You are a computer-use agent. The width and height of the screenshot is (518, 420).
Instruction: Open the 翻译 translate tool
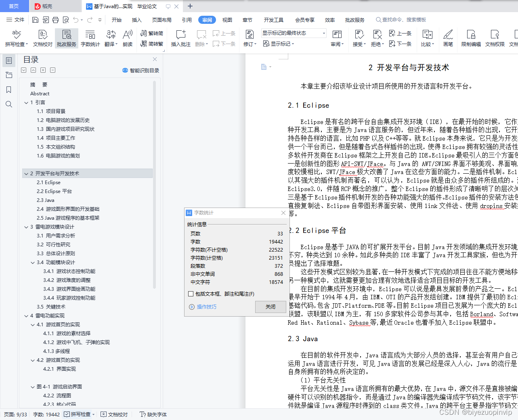(111, 38)
